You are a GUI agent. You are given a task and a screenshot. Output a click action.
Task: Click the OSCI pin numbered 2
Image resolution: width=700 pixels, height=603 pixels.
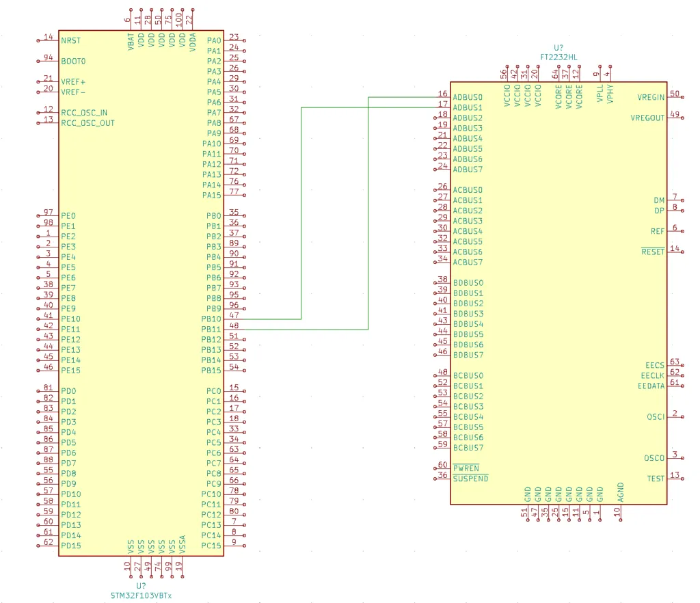(675, 417)
